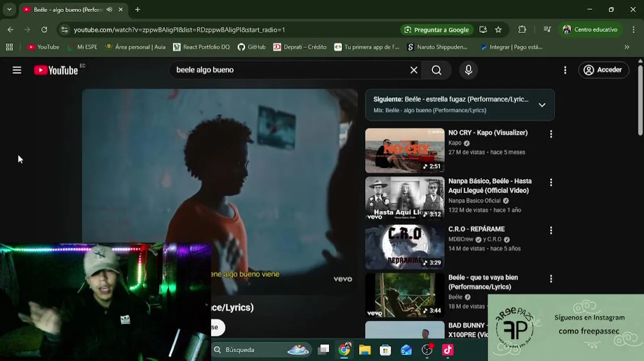Click the Preguntar a Google button

436,30
